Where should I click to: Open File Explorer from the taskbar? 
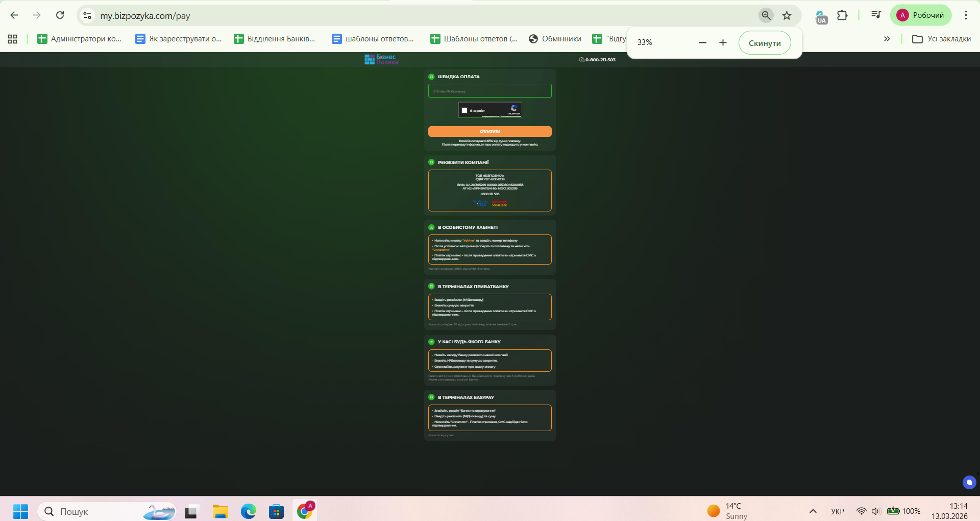[x=220, y=511]
